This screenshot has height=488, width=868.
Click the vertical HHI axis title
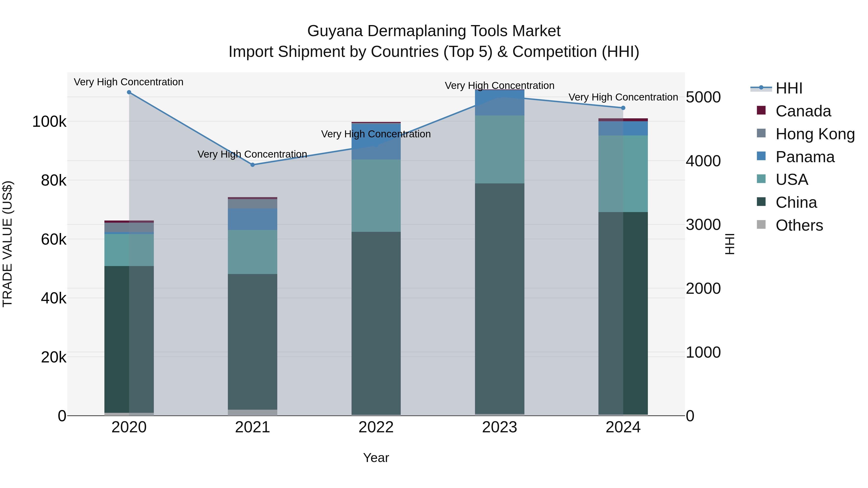point(730,244)
